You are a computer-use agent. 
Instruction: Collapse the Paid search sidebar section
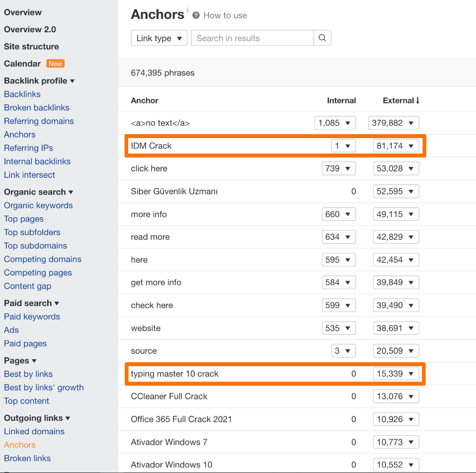click(x=57, y=304)
